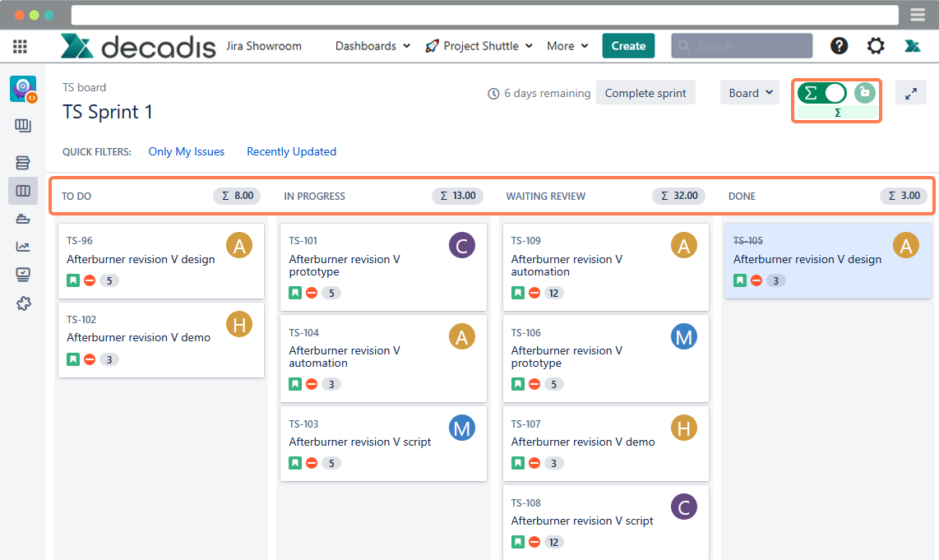Open the browser hamburger menu
The height and width of the screenshot is (560, 939).
tap(918, 15)
